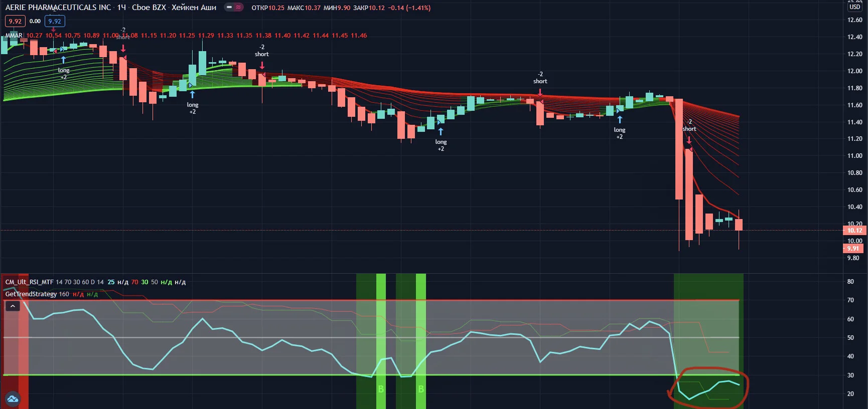Select the CM_Ult_RSI_MTF indicator title
The image size is (868, 409).
(29, 282)
